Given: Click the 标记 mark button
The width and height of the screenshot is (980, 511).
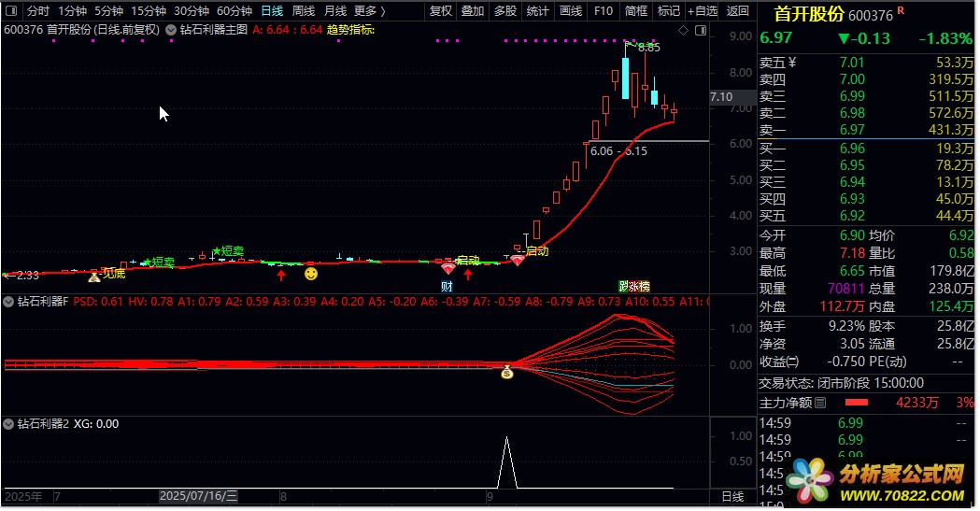Looking at the screenshot, I should [668, 10].
